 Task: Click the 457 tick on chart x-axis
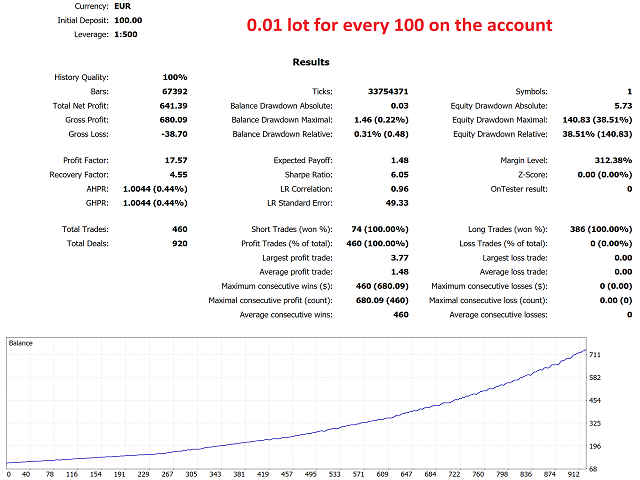tap(287, 474)
